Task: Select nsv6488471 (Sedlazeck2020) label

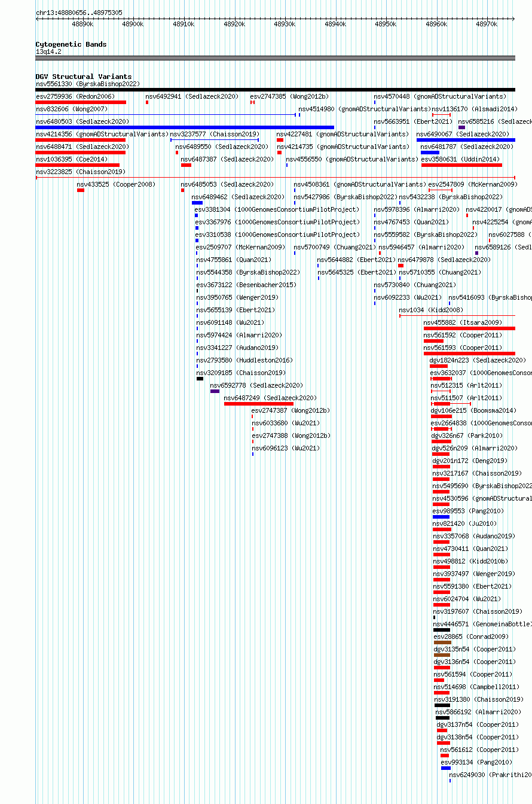Action: pos(82,147)
